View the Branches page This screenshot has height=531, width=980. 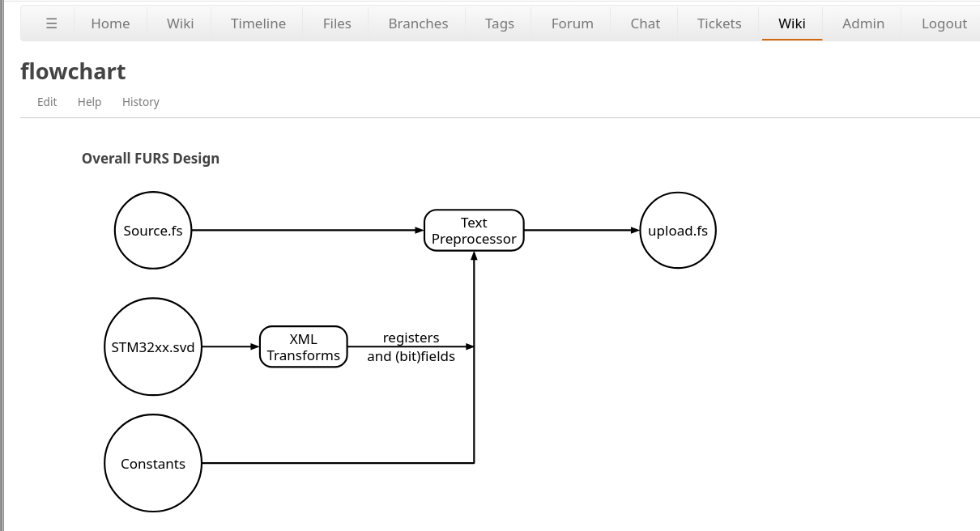click(418, 23)
